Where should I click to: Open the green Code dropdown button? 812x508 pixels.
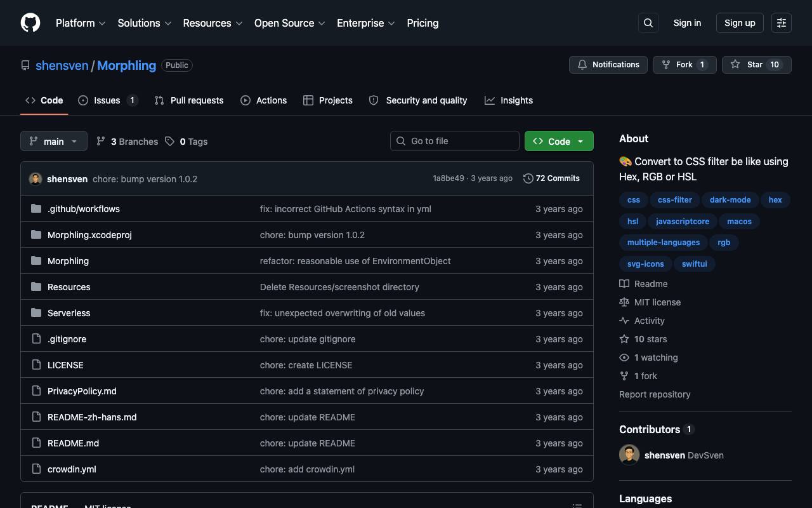tap(559, 141)
